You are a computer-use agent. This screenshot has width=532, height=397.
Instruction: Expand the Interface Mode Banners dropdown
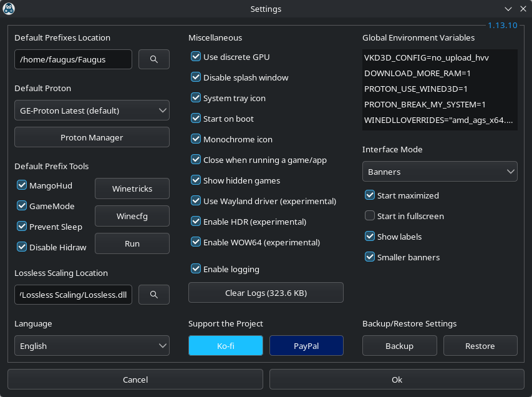click(x=440, y=171)
